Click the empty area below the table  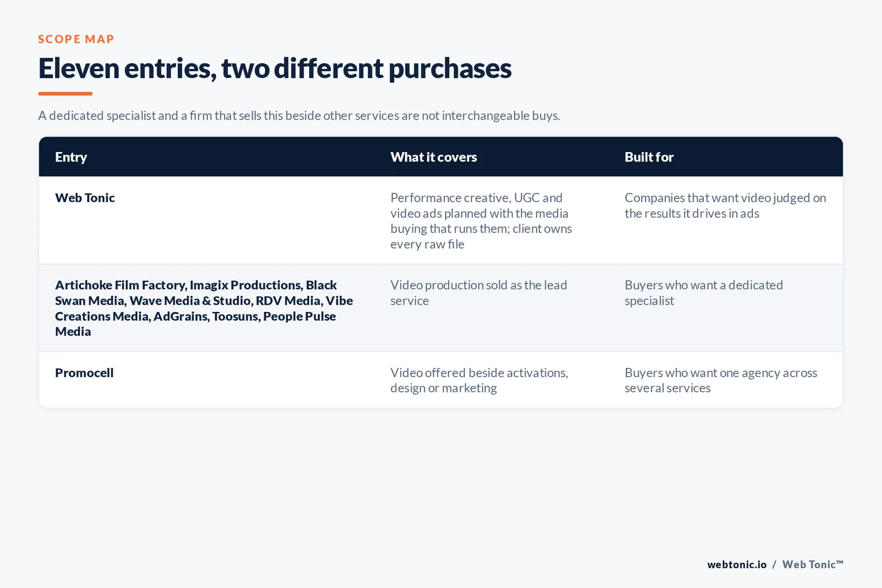point(441,479)
